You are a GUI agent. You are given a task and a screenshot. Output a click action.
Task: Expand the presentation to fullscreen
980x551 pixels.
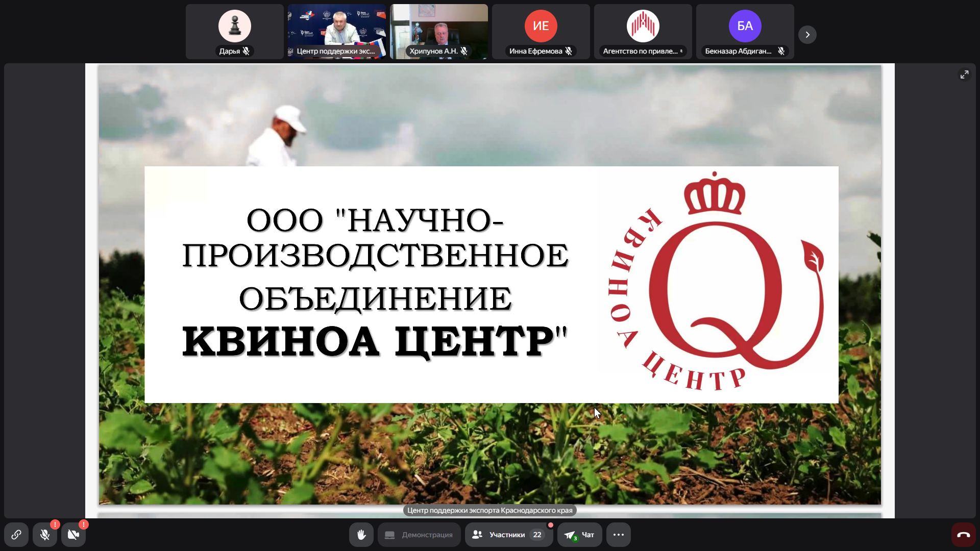coord(964,74)
